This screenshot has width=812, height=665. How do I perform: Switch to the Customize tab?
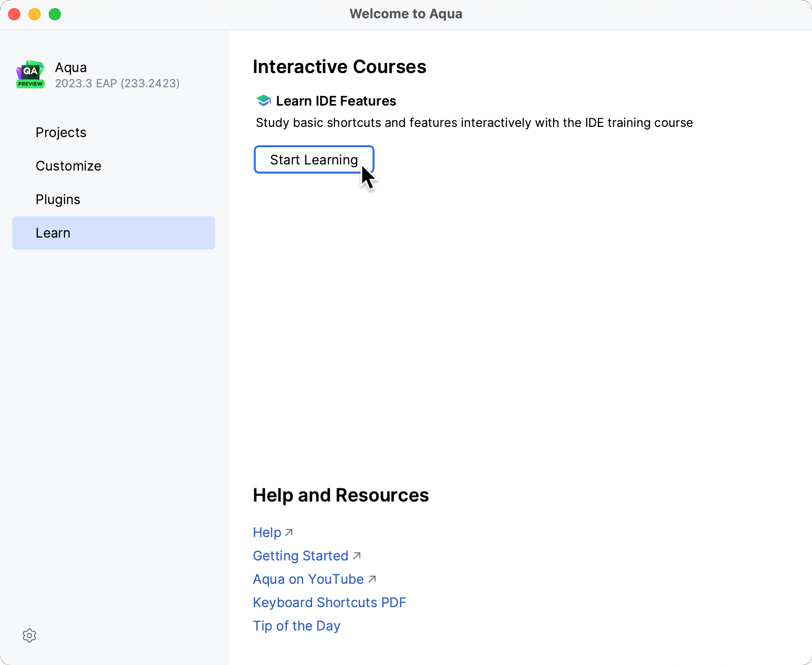pos(114,166)
